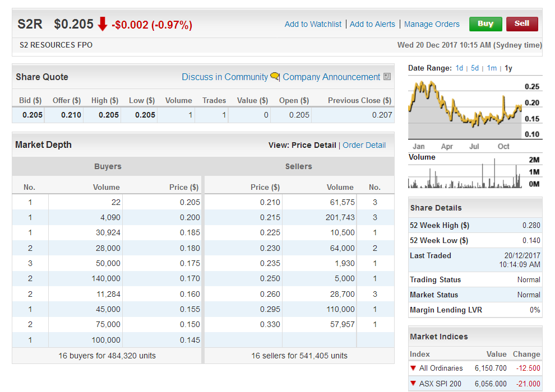Click buyer volume 4,090 at price 0.200

click(110, 217)
